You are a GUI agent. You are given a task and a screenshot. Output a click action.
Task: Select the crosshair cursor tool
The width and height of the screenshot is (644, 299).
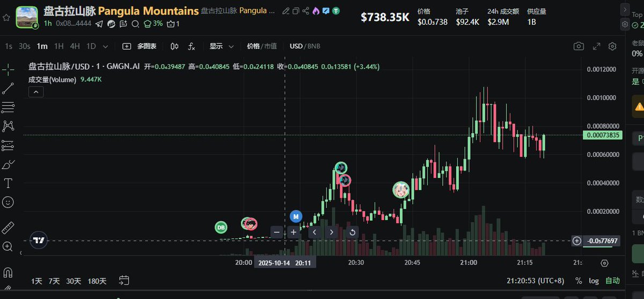pos(8,69)
